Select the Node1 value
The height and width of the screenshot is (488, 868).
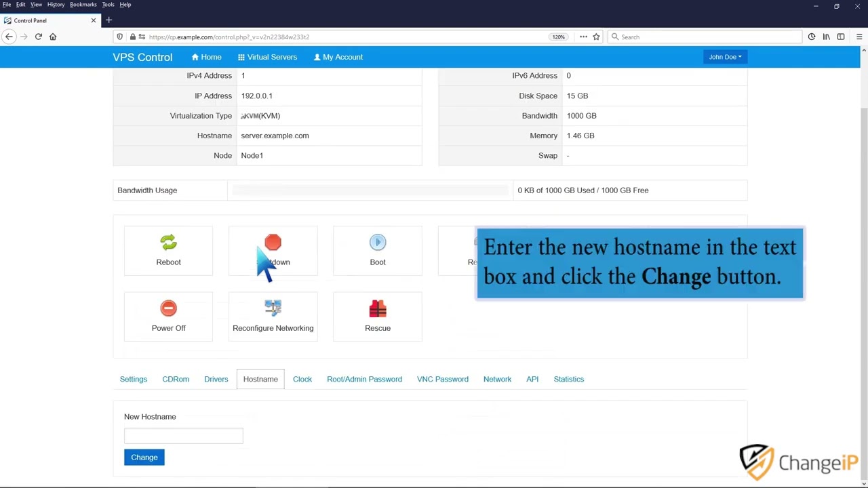coord(252,155)
